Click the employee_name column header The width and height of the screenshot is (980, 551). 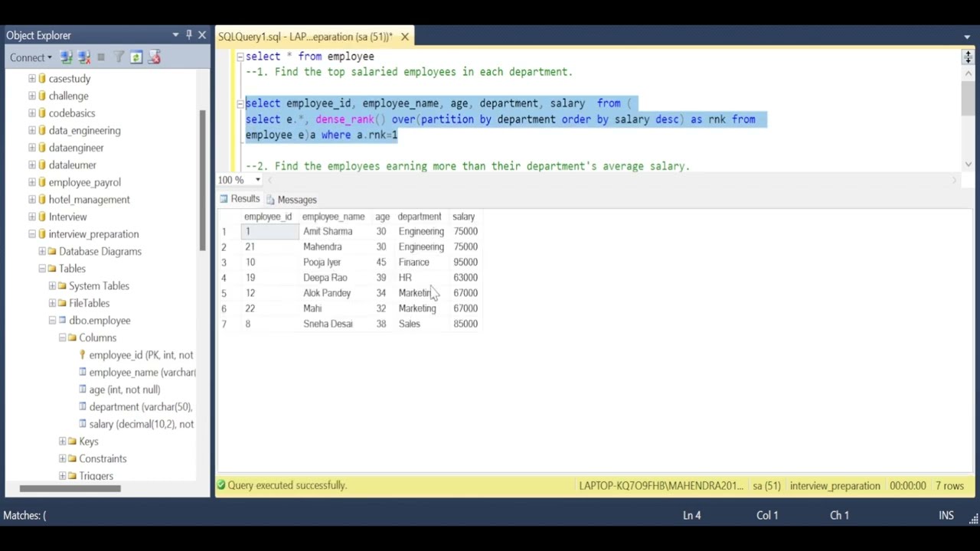333,217
